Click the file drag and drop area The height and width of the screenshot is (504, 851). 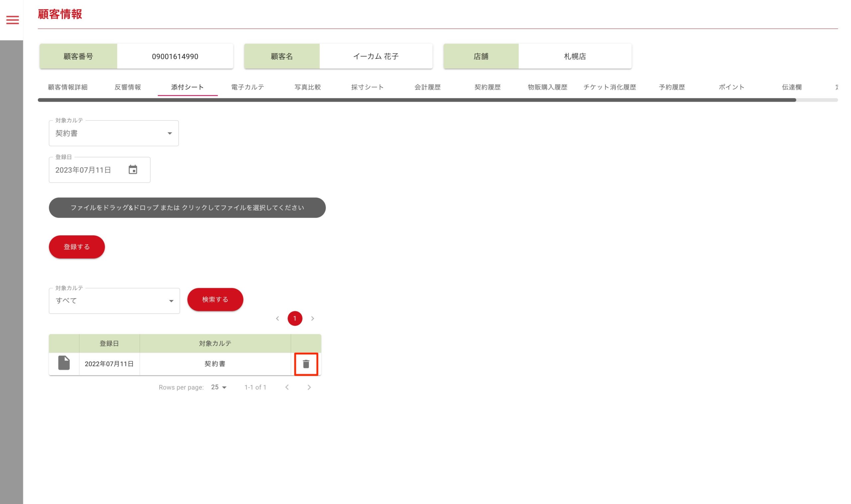pyautogui.click(x=187, y=207)
